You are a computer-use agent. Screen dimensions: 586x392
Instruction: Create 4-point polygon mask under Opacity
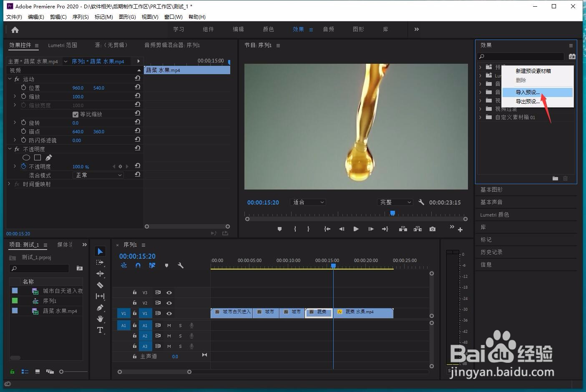pos(38,157)
